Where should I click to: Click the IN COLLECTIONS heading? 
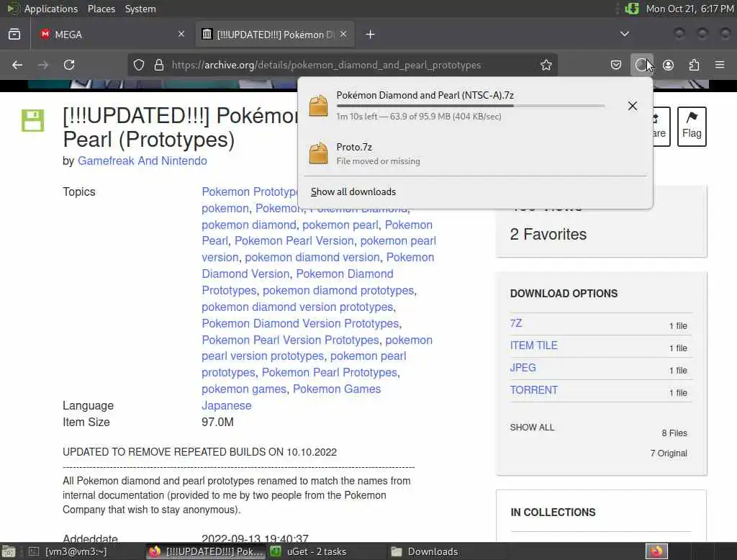553,512
